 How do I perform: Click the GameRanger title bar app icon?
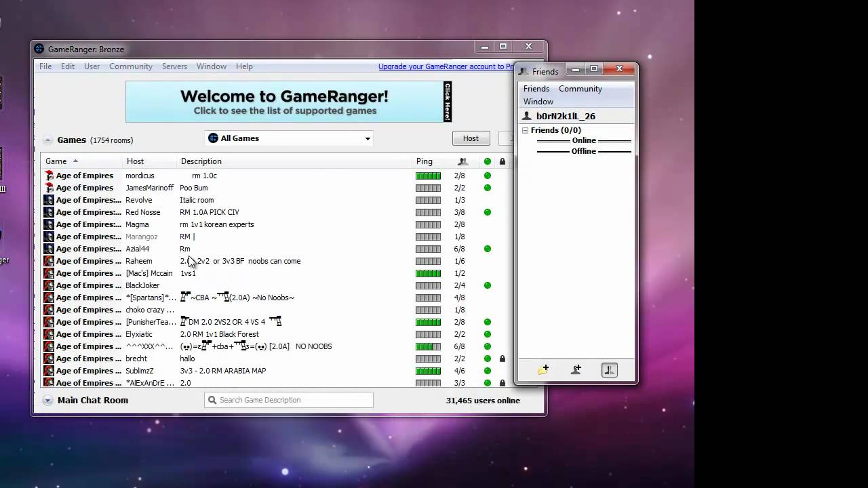[39, 49]
